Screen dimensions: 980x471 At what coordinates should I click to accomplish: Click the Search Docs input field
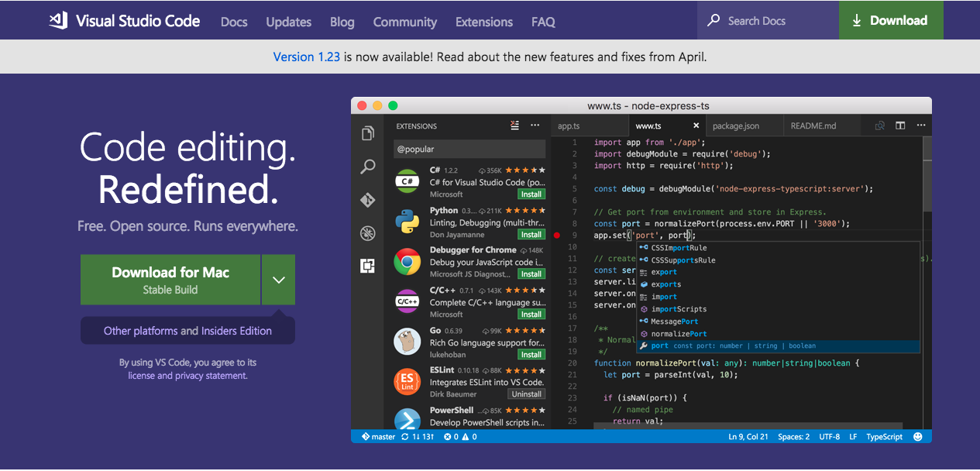pos(767,21)
